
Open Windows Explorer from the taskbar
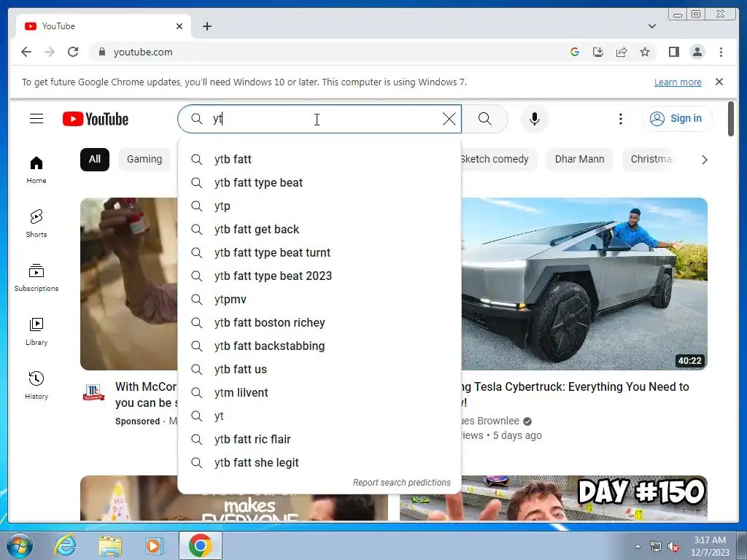point(110,546)
